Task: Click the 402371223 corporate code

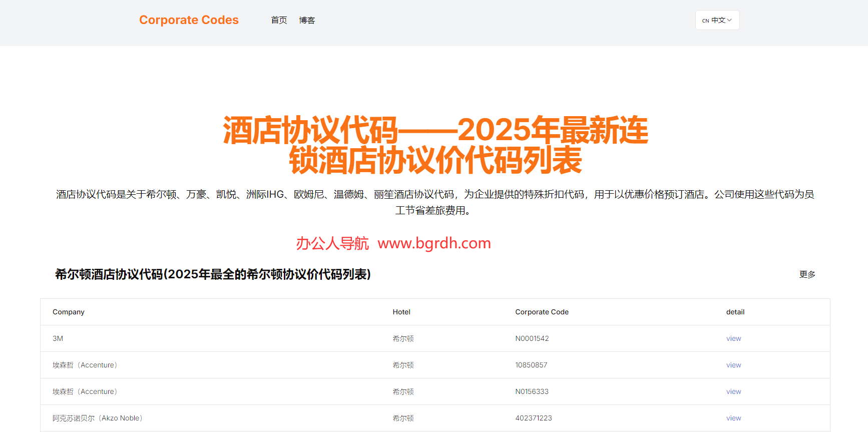Action: pyautogui.click(x=533, y=418)
